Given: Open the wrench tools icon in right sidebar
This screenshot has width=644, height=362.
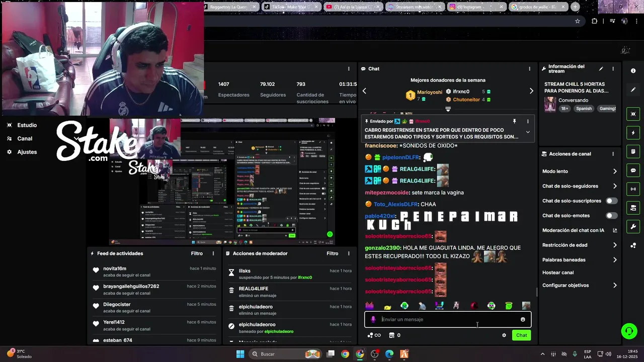Looking at the screenshot, I should 633,227.
